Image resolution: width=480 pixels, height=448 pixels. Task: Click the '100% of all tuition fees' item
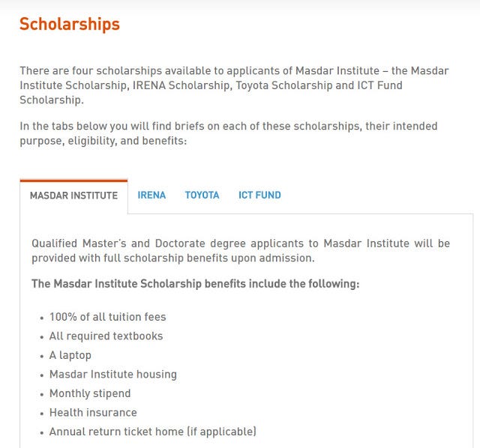pos(108,317)
